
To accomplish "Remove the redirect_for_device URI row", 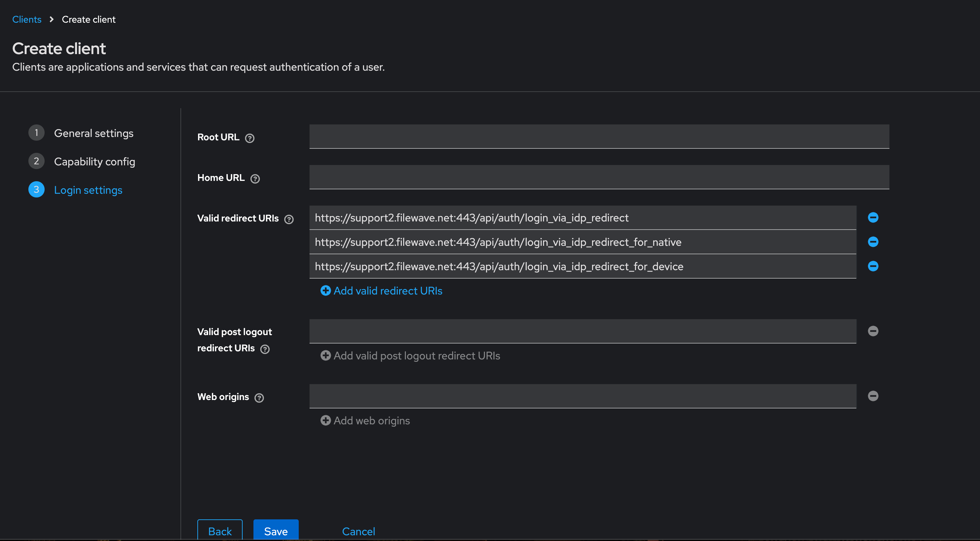I will pyautogui.click(x=873, y=266).
